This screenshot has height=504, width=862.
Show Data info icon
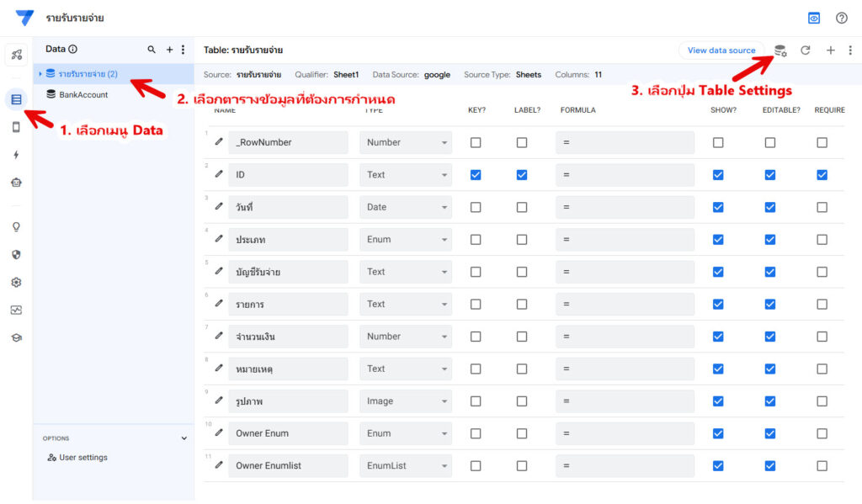(72, 49)
